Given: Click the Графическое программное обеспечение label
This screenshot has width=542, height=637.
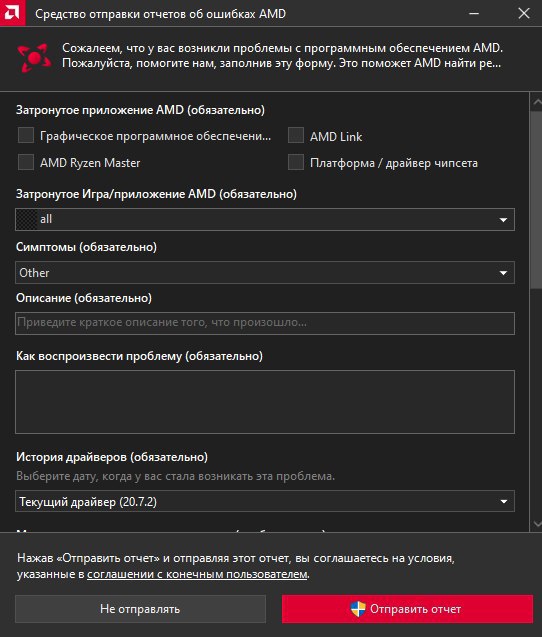Looking at the screenshot, I should coord(155,136).
